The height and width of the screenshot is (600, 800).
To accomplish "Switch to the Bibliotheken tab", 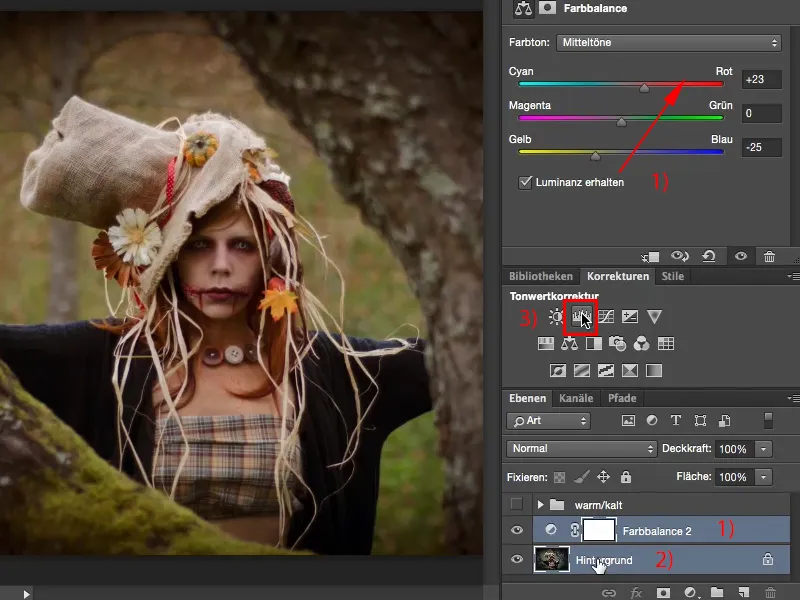I will (x=541, y=276).
